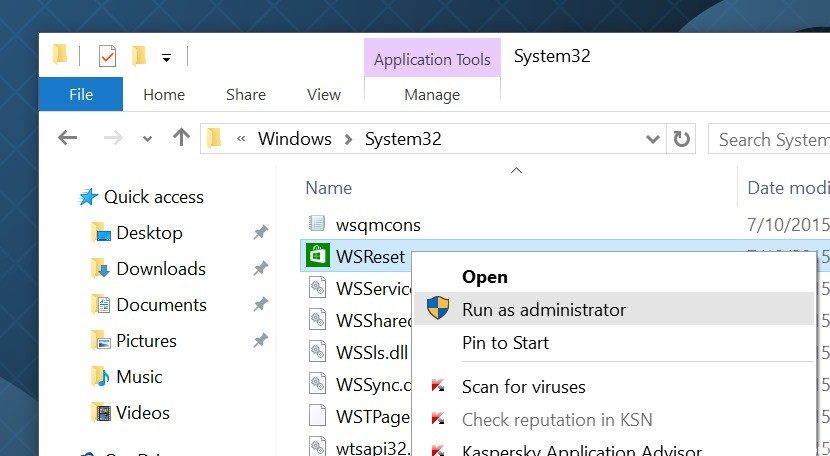Click the folder icon in the address bar
The width and height of the screenshot is (830, 456).
click(214, 138)
